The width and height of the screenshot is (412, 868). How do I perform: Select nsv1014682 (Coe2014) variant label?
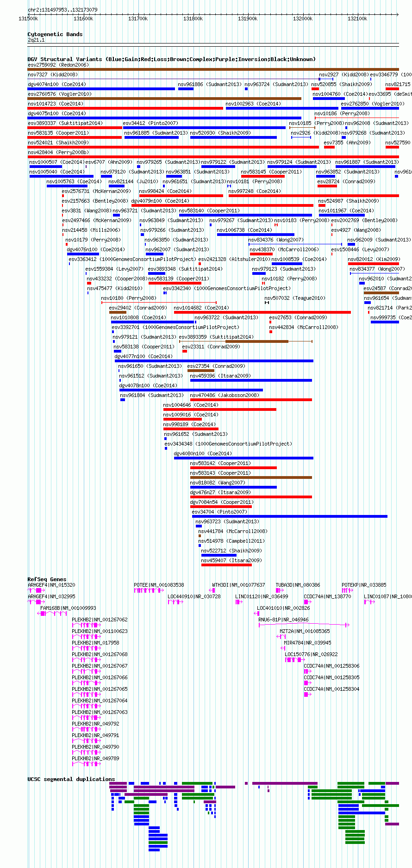pos(201,308)
